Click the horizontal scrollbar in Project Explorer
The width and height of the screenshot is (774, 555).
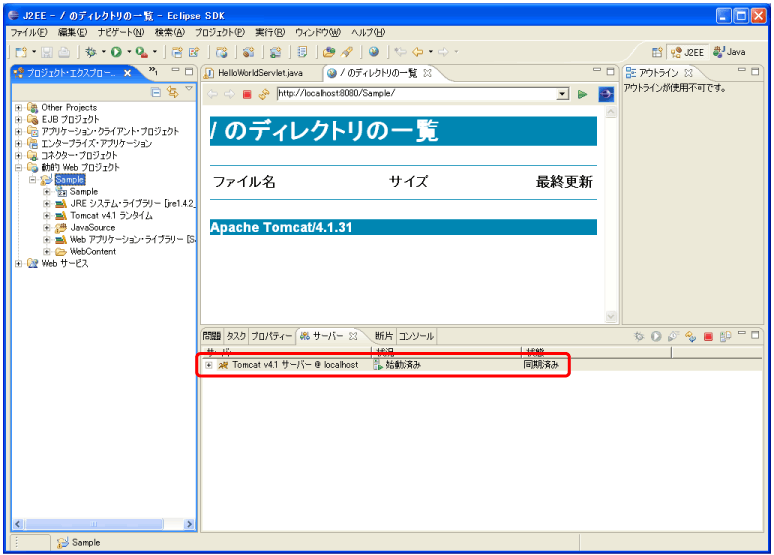[100, 524]
